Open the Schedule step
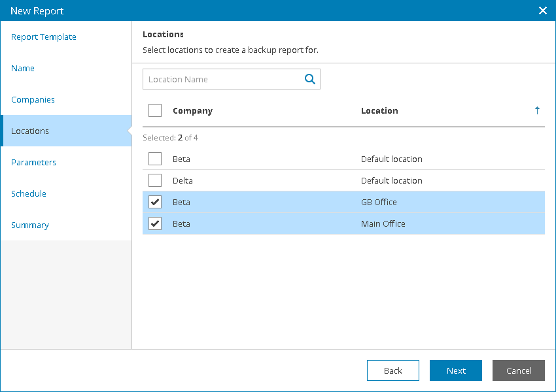This screenshot has width=556, height=392. click(x=29, y=194)
